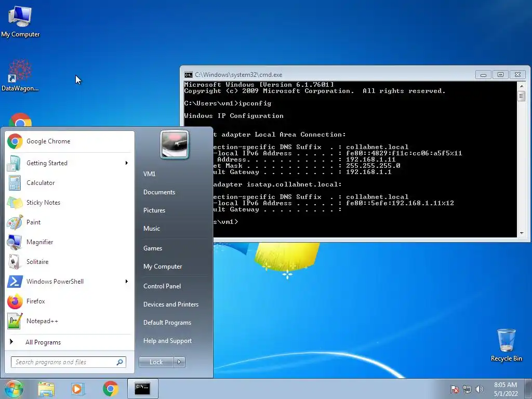Click the Start orb button
Viewport: 532px width, 399px height.
coord(14,389)
